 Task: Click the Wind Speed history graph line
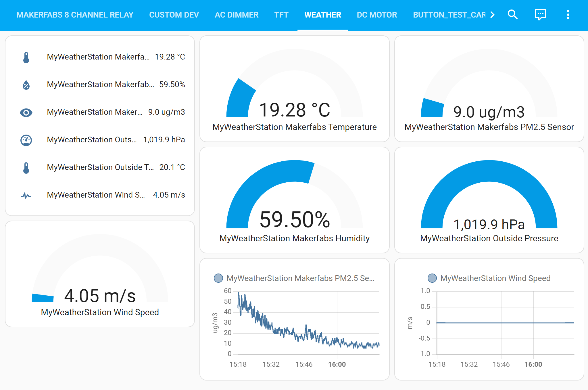tap(505, 323)
